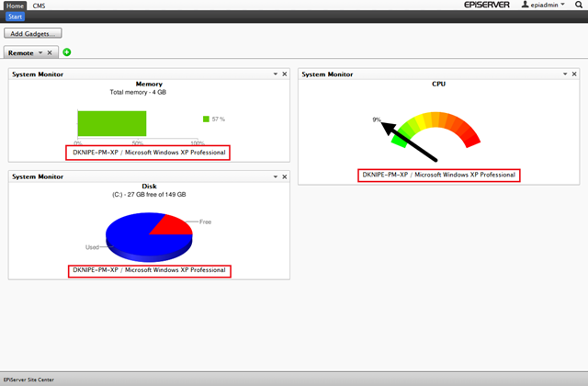Click the green add new tab icon

(x=67, y=52)
